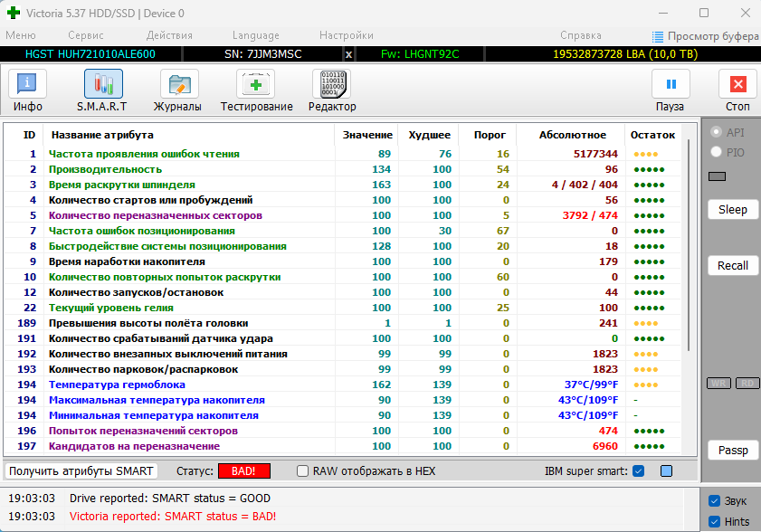Select row Количество парковок/распарковок
Image resolution: width=761 pixels, height=532 pixels.
click(343, 369)
